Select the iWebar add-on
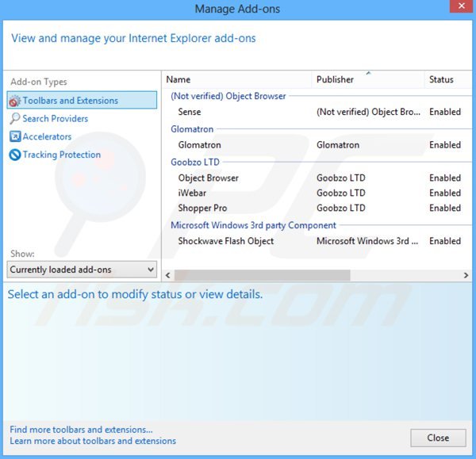 click(194, 193)
